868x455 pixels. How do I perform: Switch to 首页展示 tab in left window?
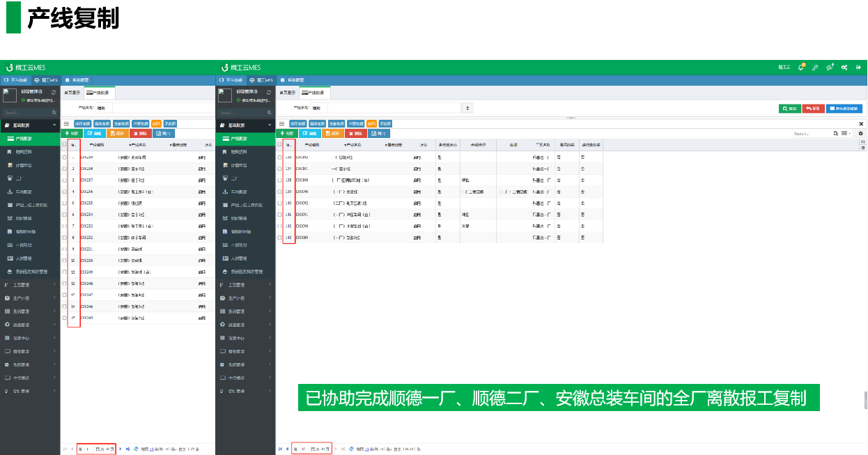pyautogui.click(x=72, y=93)
